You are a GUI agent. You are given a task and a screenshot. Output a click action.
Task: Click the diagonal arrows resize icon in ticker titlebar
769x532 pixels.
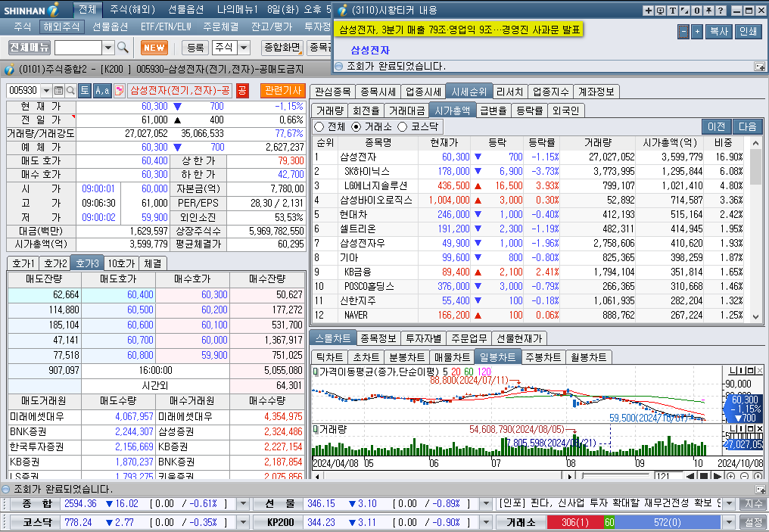685,11
